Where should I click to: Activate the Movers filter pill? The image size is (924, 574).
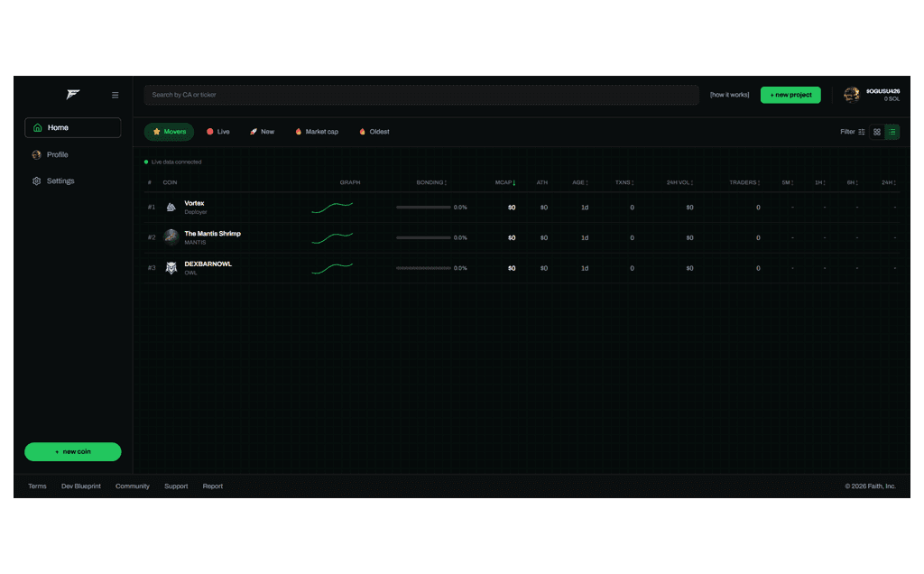(169, 132)
